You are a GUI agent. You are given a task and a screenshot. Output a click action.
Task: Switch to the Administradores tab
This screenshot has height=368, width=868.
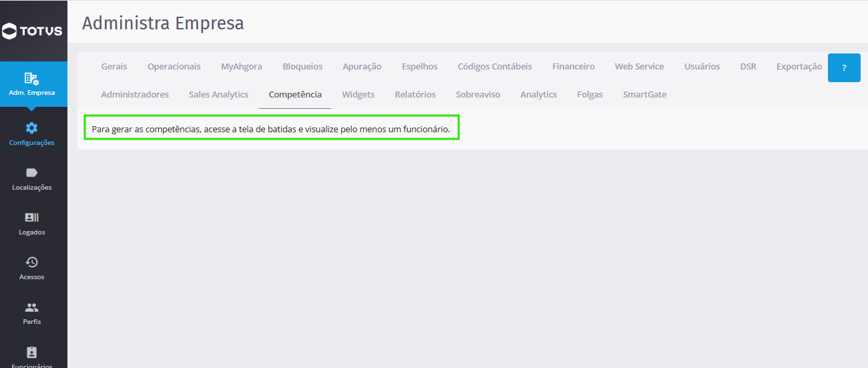point(135,94)
